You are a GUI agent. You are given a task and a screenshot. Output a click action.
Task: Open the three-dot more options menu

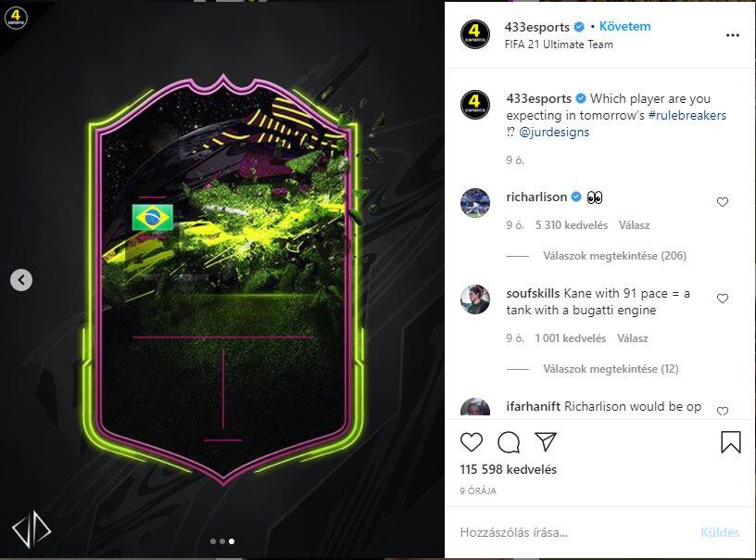coord(732,35)
